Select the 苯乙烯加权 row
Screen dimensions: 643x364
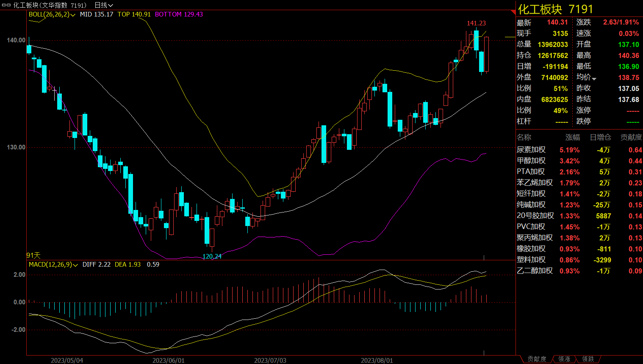tap(579, 183)
